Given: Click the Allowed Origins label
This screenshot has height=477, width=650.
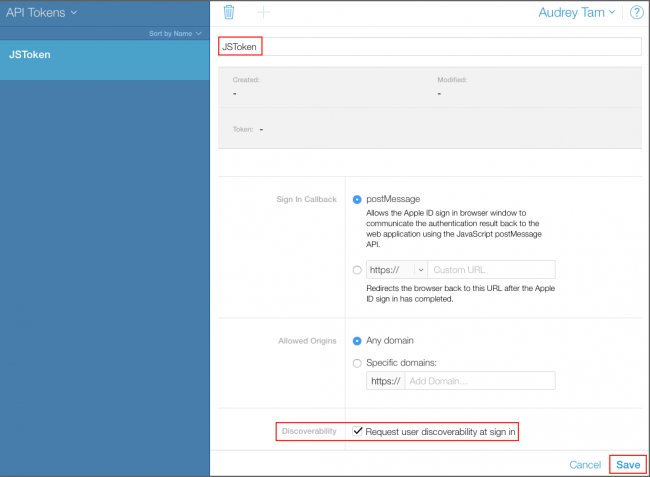Looking at the screenshot, I should (307, 341).
